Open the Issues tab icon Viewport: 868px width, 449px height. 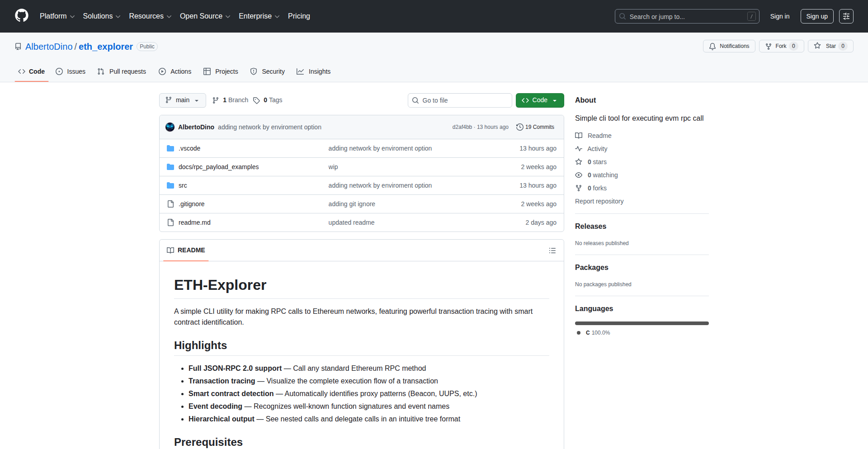pyautogui.click(x=59, y=71)
